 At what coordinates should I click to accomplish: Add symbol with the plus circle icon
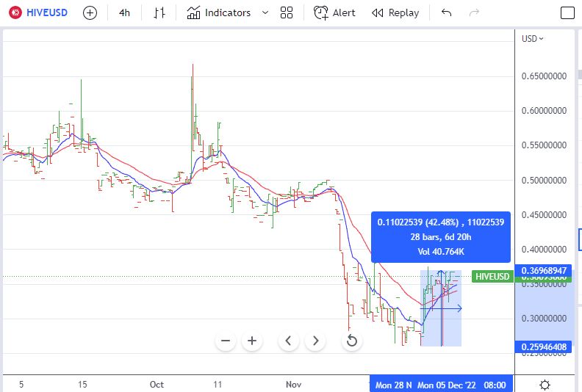coord(90,13)
